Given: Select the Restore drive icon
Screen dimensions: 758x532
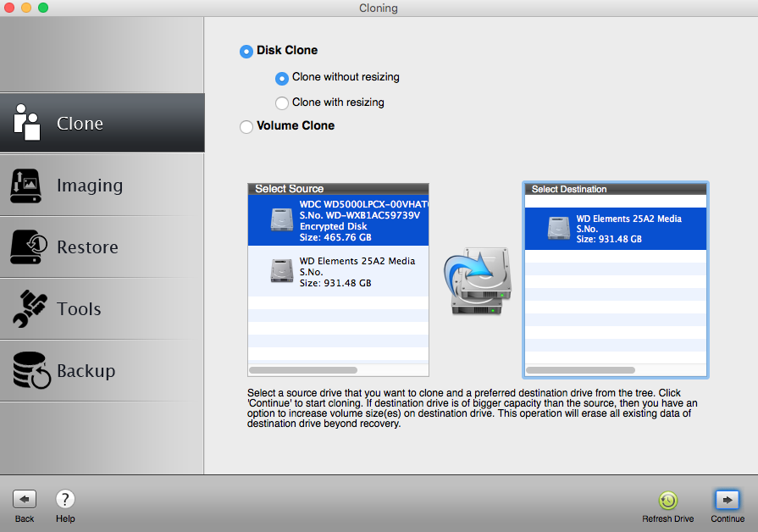Looking at the screenshot, I should [27, 247].
